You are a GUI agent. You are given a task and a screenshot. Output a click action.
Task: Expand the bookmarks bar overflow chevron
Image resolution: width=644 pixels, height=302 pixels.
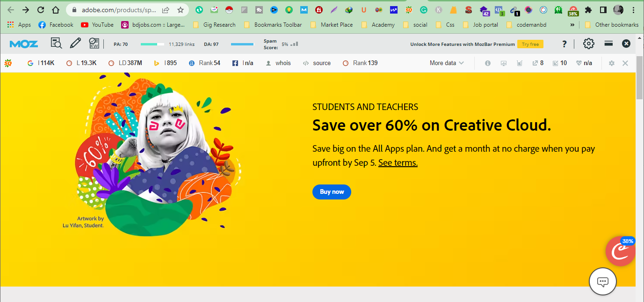click(572, 24)
